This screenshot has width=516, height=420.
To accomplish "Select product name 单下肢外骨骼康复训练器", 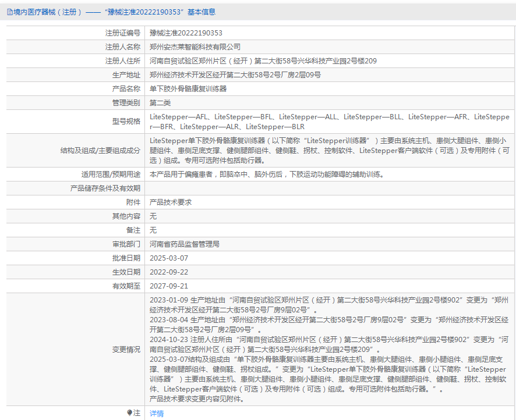I will 188,89.
